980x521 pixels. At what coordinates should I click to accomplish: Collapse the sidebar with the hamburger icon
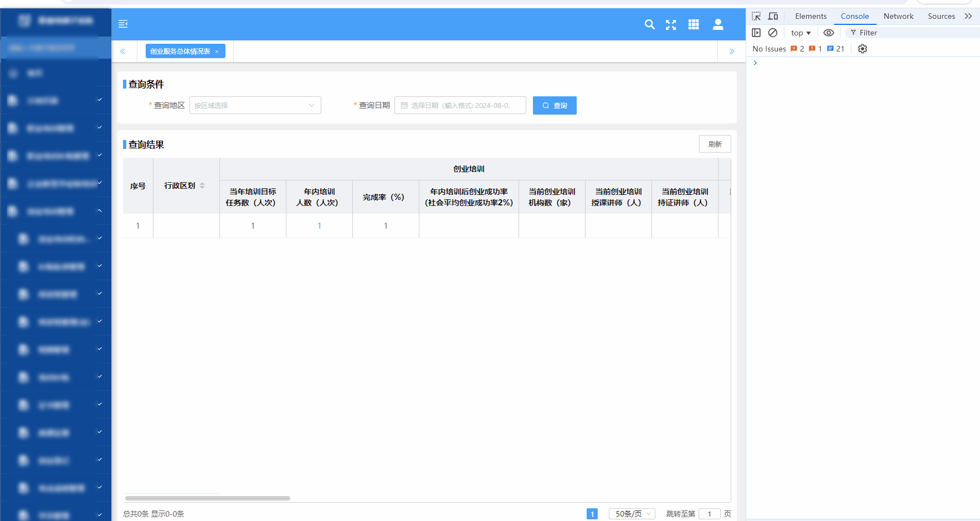click(x=123, y=24)
